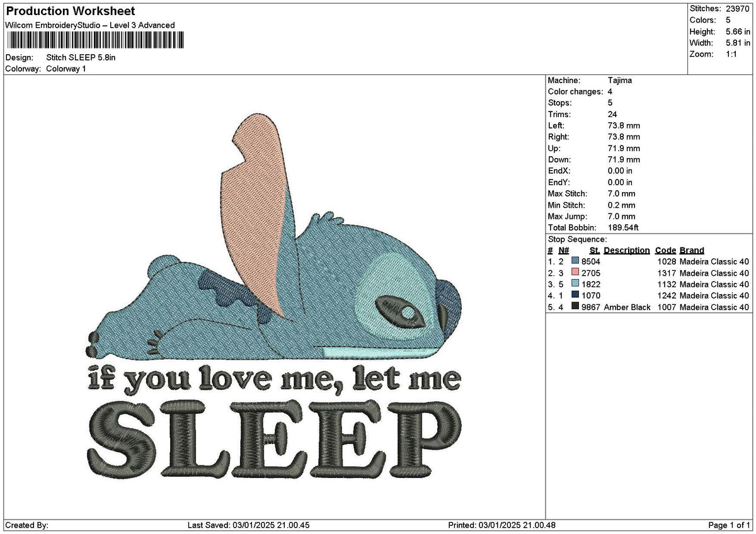This screenshot has width=756, height=534.
Task: Click the Brand column header
Action: (x=692, y=251)
